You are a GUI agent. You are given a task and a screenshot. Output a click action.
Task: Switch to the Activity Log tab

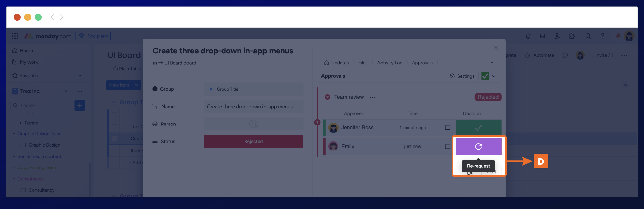click(390, 63)
